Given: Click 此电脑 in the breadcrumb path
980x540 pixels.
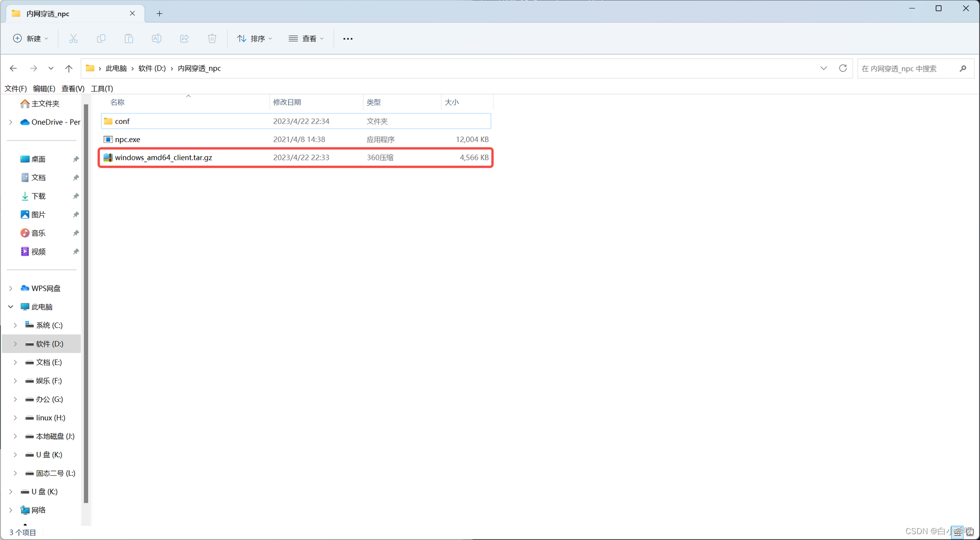Looking at the screenshot, I should (x=116, y=68).
